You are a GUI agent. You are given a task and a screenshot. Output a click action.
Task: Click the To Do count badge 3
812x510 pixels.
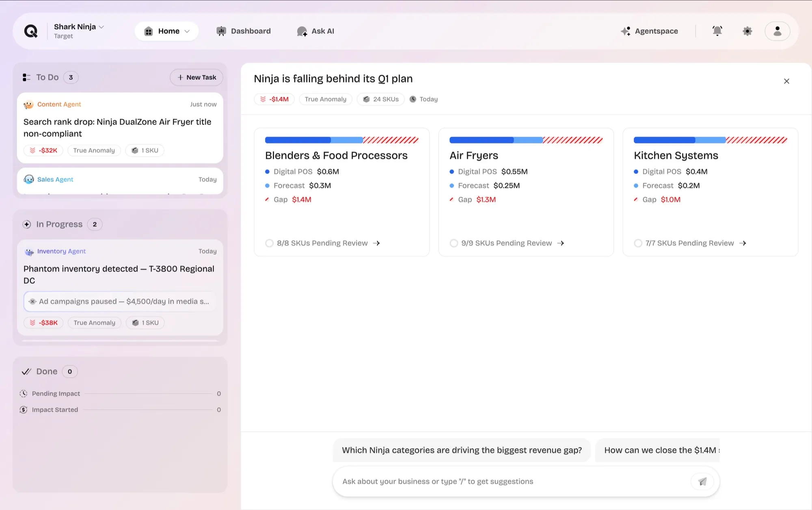pos(71,77)
